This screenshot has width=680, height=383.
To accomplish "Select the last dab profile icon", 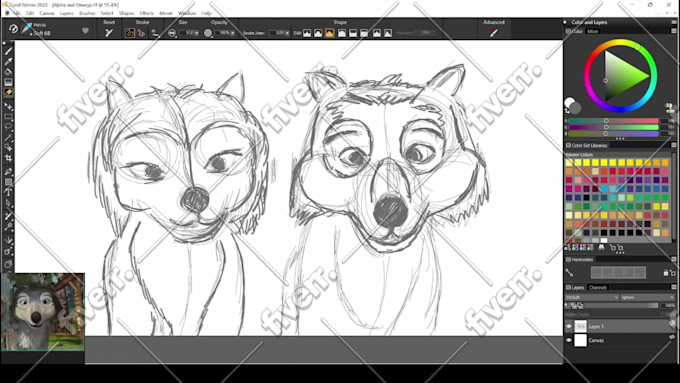I will click(388, 33).
